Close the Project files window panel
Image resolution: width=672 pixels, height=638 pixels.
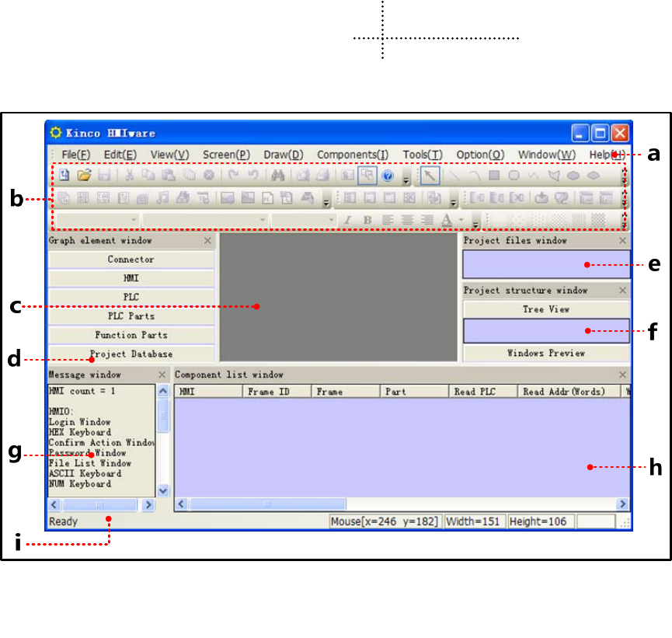click(x=623, y=241)
